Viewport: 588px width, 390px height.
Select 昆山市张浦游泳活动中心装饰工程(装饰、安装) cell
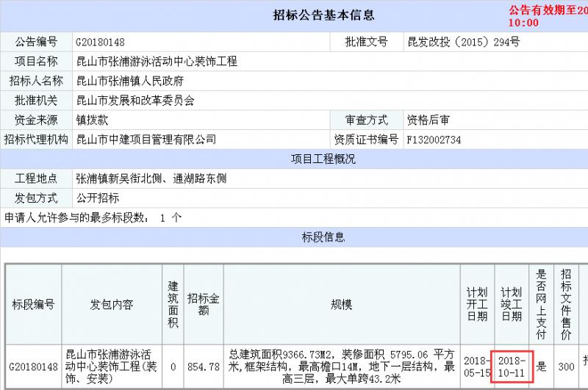pos(112,366)
